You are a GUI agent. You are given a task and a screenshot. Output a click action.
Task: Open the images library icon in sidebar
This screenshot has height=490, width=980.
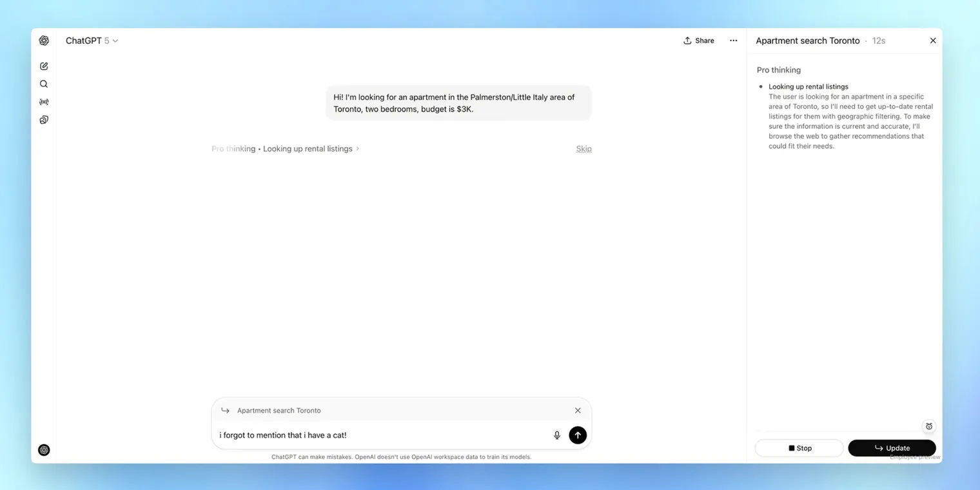tap(44, 120)
